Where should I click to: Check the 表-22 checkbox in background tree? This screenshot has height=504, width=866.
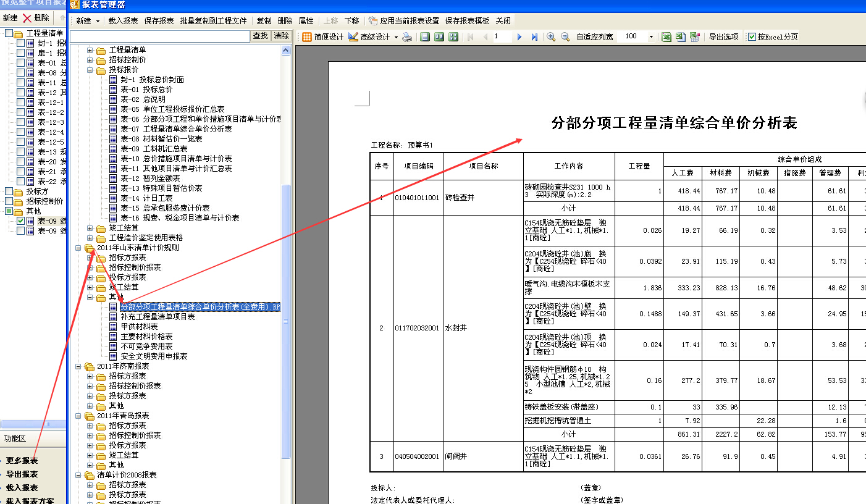point(20,182)
